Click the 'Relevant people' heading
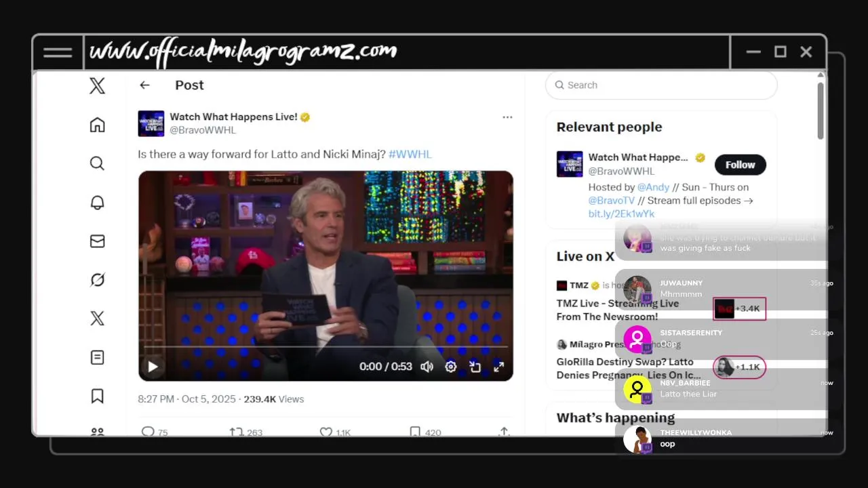Screen dimensions: 868x488 click(609, 127)
